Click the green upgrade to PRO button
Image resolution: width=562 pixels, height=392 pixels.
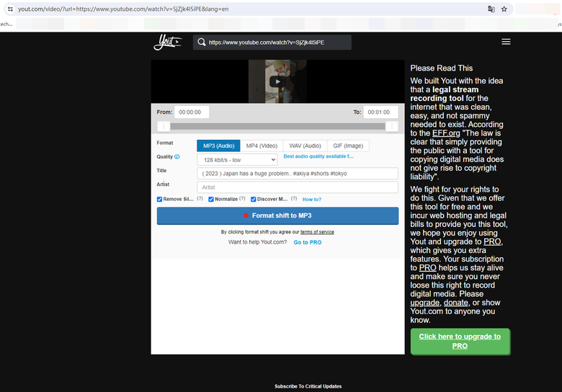[460, 342]
